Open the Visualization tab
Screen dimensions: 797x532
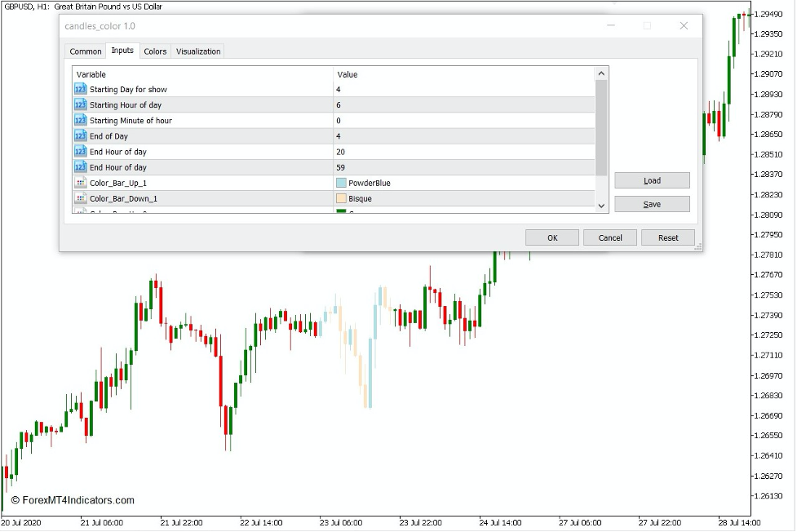(x=197, y=51)
